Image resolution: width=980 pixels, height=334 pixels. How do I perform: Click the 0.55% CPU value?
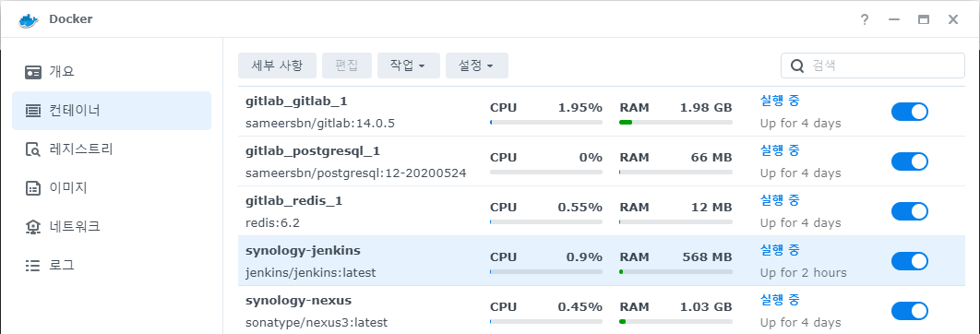coord(580,207)
